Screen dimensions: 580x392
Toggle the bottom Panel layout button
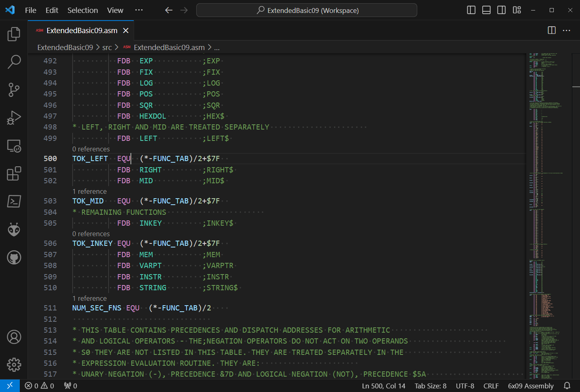coord(486,10)
